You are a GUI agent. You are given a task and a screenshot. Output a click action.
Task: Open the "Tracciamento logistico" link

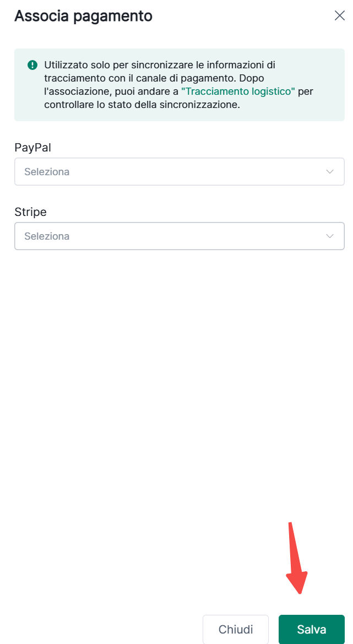(x=238, y=91)
